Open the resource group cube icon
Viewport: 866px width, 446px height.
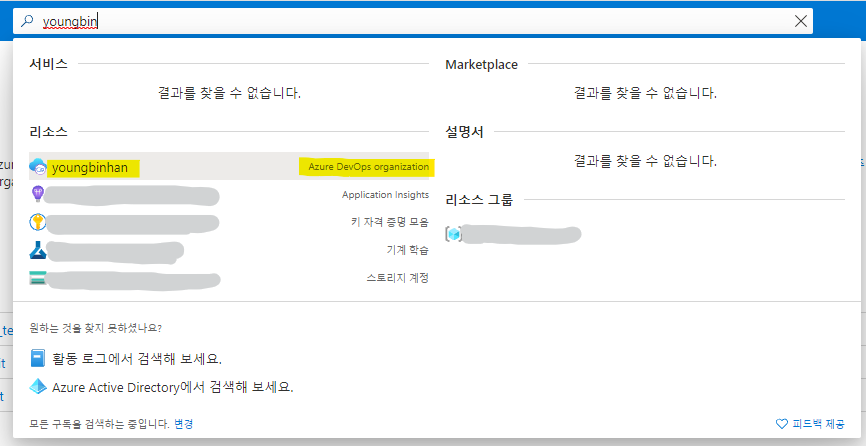pyautogui.click(x=454, y=234)
